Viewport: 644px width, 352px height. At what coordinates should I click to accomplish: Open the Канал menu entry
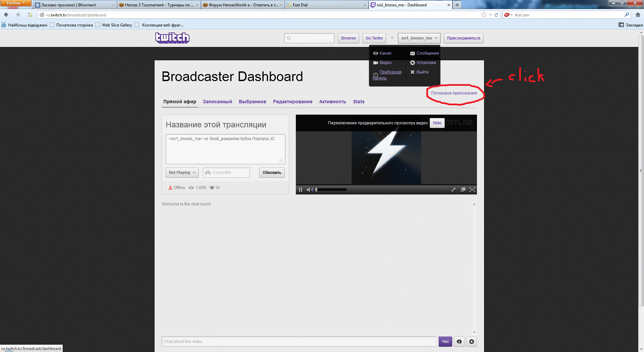click(x=382, y=53)
